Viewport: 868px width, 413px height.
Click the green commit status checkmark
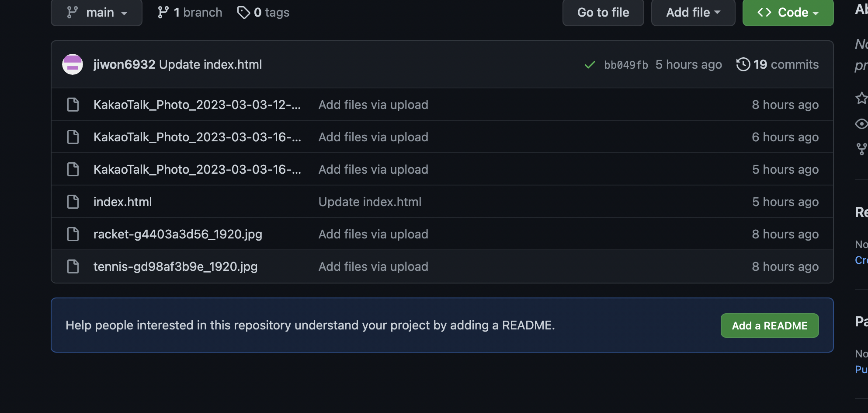tap(590, 65)
